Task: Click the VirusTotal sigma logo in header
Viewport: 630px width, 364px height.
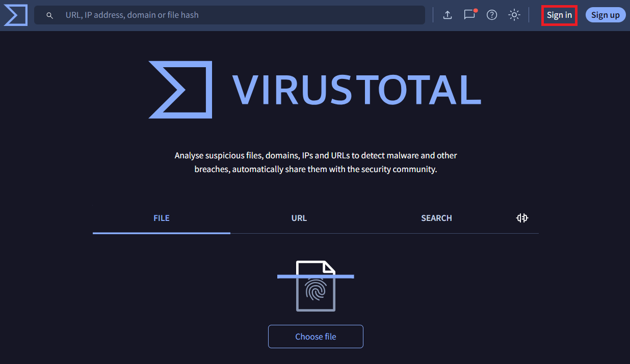Action: pos(15,15)
